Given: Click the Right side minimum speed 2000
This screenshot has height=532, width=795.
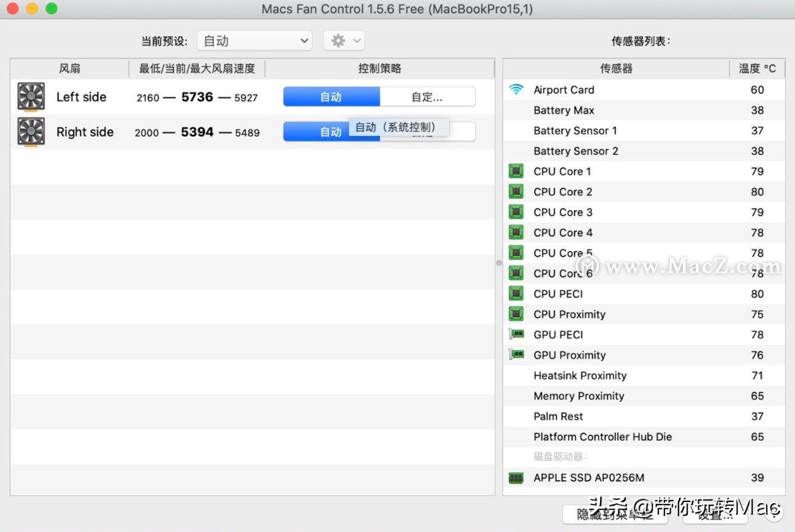Looking at the screenshot, I should (x=146, y=133).
